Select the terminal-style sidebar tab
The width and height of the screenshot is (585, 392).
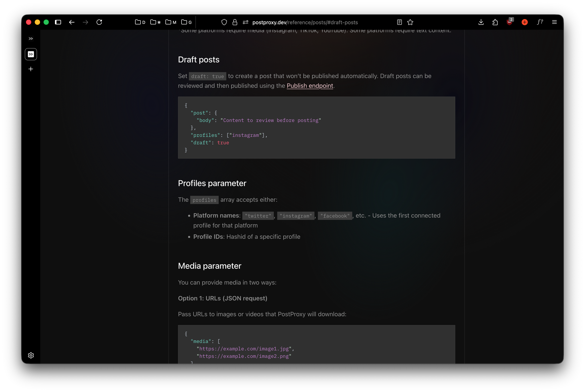[x=31, y=54]
